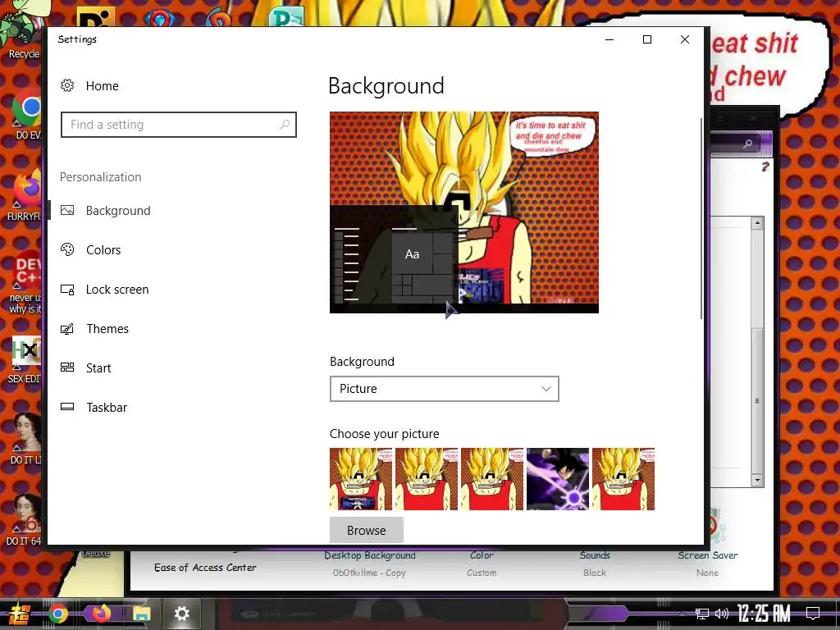Click the 12:25 AM taskbar clock
Viewport: 840px width, 630px height.
(764, 614)
